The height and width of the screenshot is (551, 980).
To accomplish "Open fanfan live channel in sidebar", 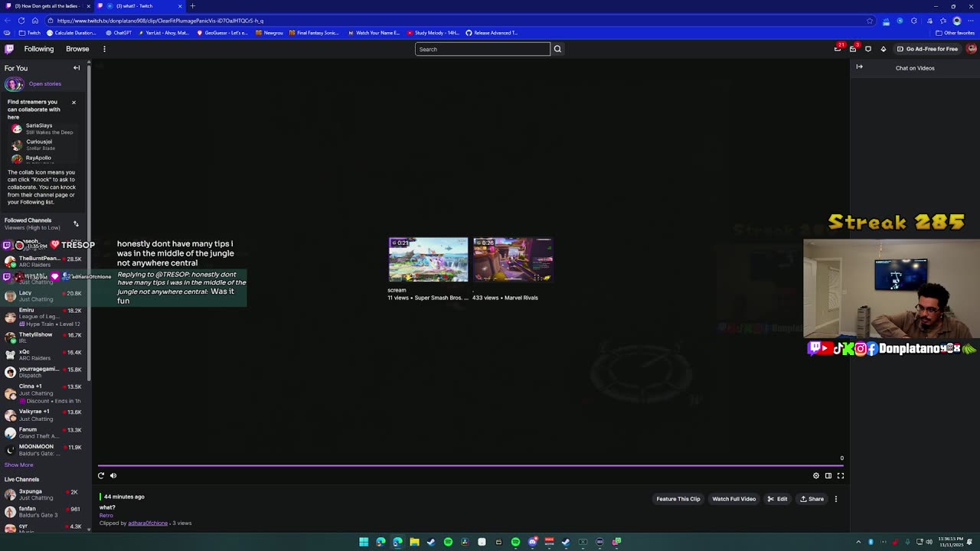I will click(x=43, y=511).
